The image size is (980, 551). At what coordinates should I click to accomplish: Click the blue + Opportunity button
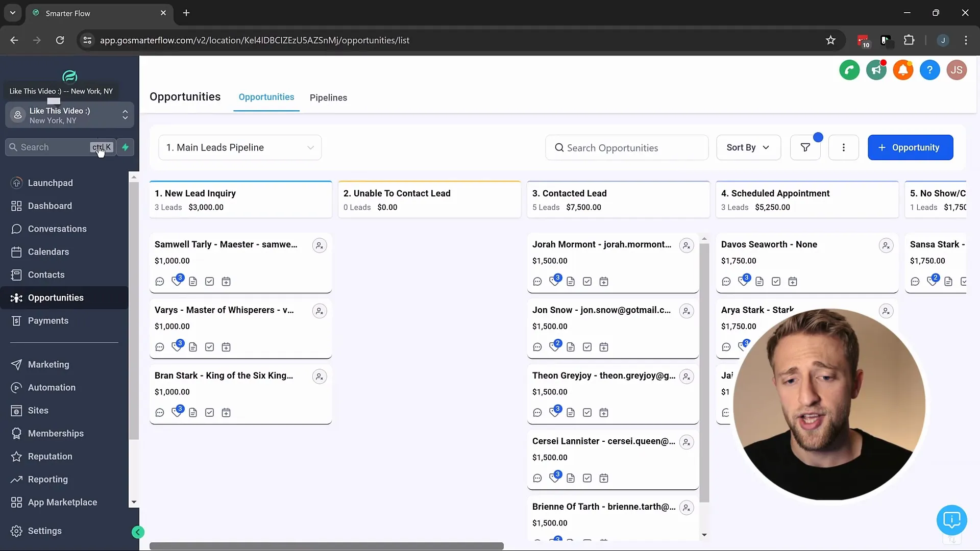[910, 147]
